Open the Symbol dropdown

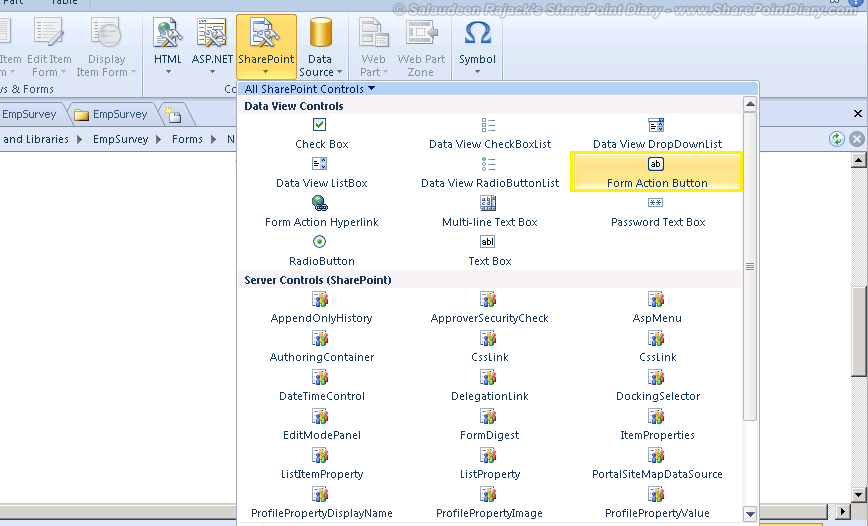[x=477, y=47]
